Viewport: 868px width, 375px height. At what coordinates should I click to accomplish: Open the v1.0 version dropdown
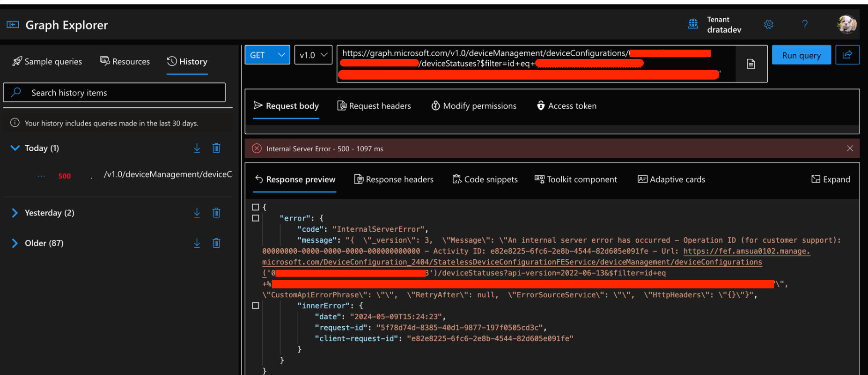313,55
